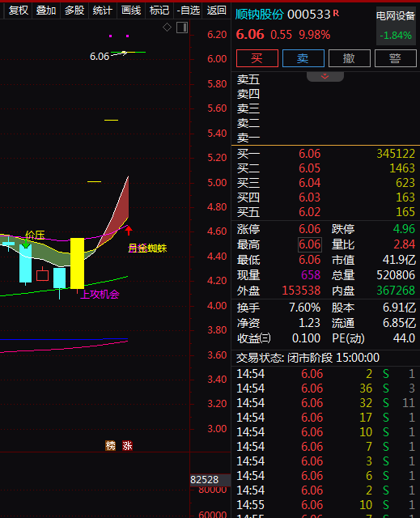Click 买三 bid price 6.04
420x518 pixels.
click(x=309, y=183)
